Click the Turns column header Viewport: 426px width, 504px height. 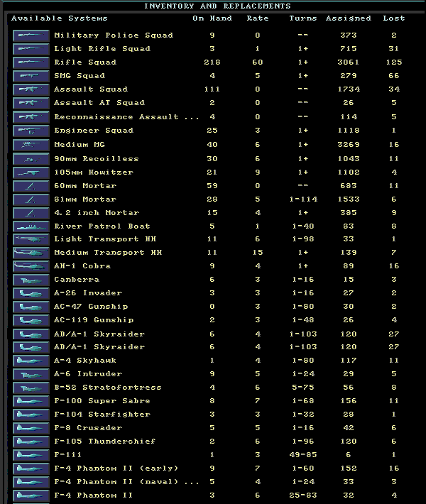[303, 18]
